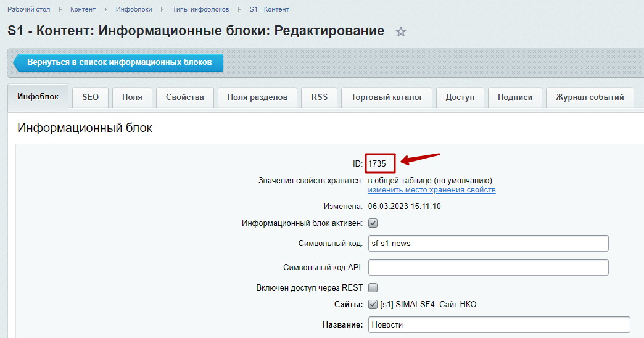Uncheck the [s1] SIMAI-SF4 site checkbox
The height and width of the screenshot is (338, 644).
pyautogui.click(x=373, y=304)
